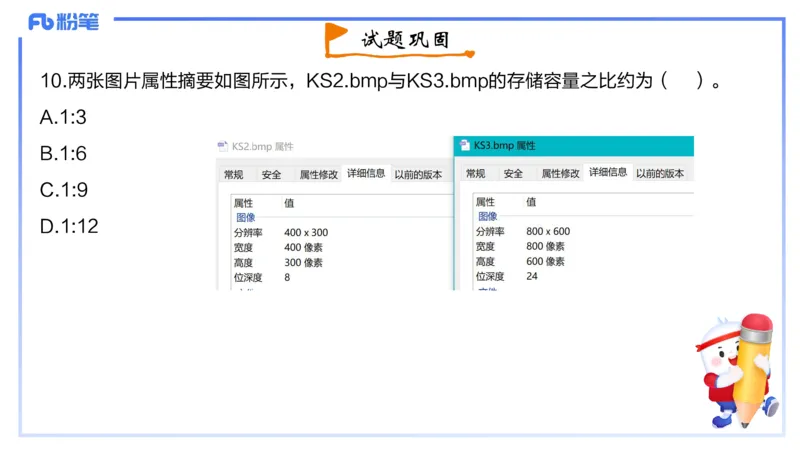The height and width of the screenshot is (450, 800).
Task: Select answer option C.1:9
Action: coord(64,190)
